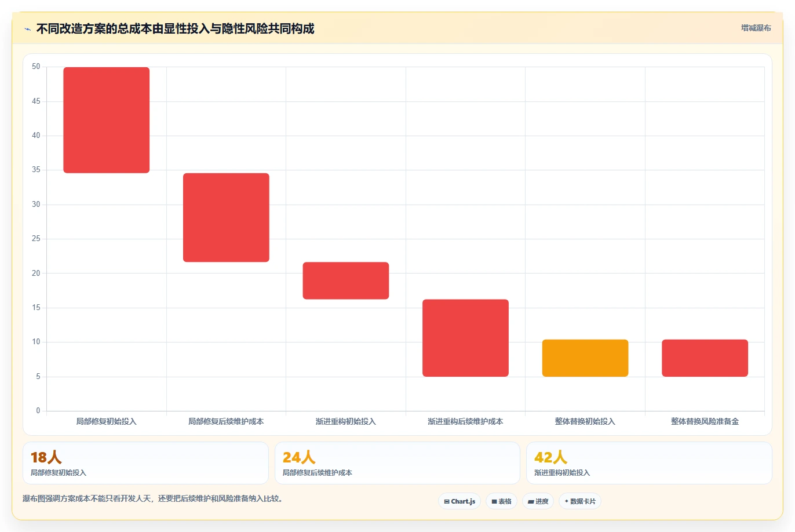Viewport: 795px width, 532px height.
Task: Click the y-axis value 50
Action: 36,67
